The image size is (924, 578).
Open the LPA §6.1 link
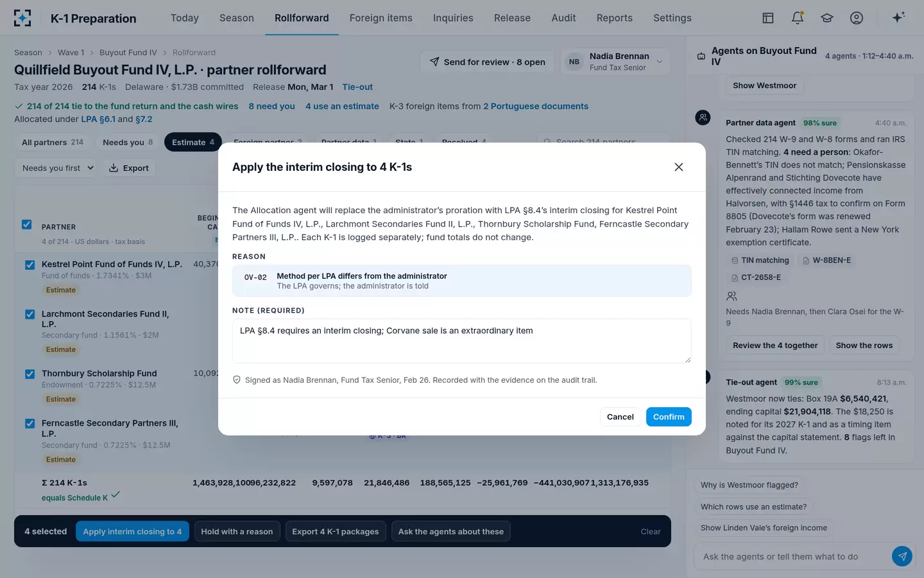(x=98, y=119)
